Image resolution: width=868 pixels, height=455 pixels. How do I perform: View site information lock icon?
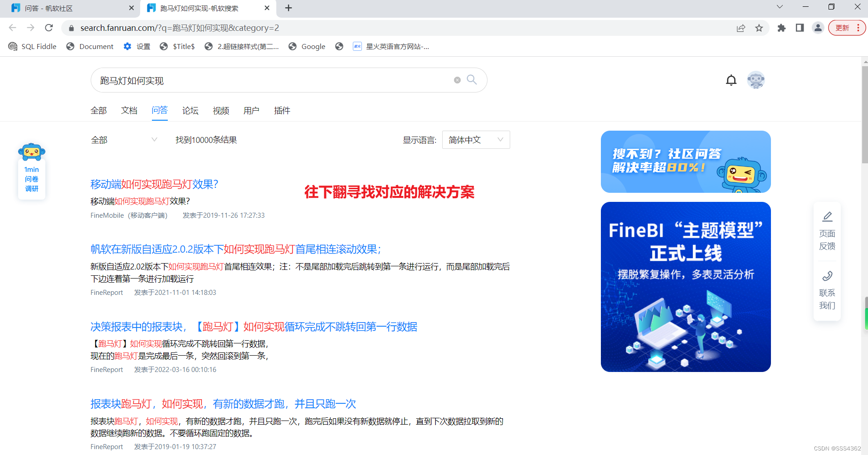(71, 28)
